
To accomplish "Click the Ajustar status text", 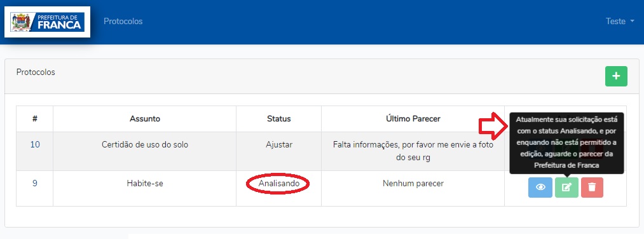I will [279, 145].
